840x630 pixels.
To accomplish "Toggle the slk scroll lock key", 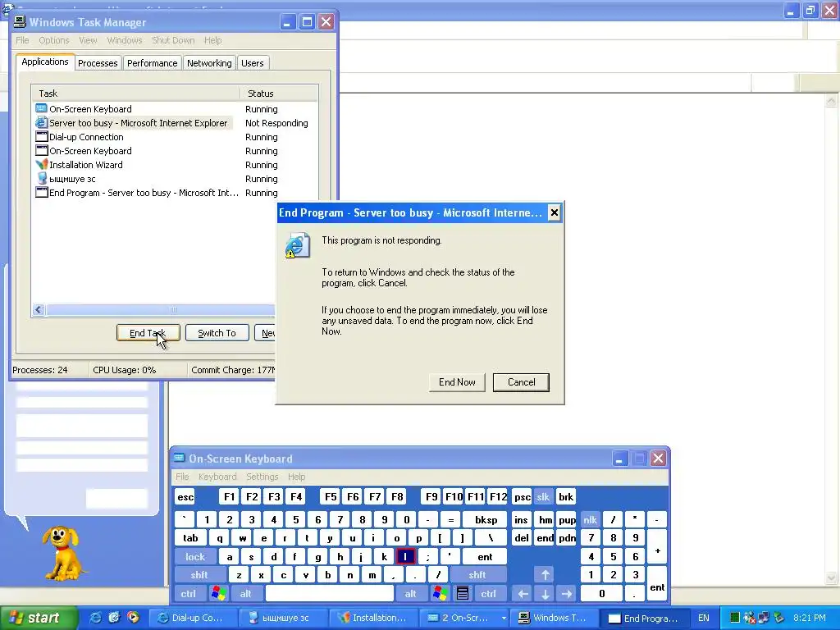I will click(543, 496).
